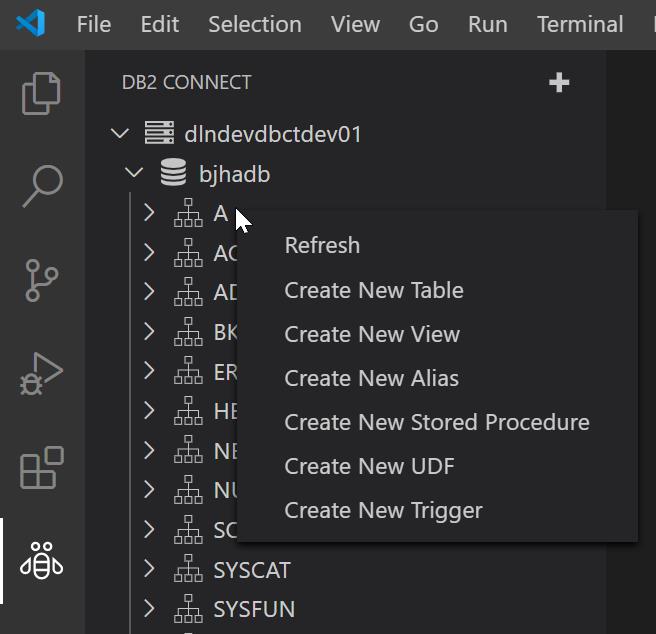Image resolution: width=656 pixels, height=634 pixels.
Task: Expand the schema row starting with NE
Action: coord(149,450)
